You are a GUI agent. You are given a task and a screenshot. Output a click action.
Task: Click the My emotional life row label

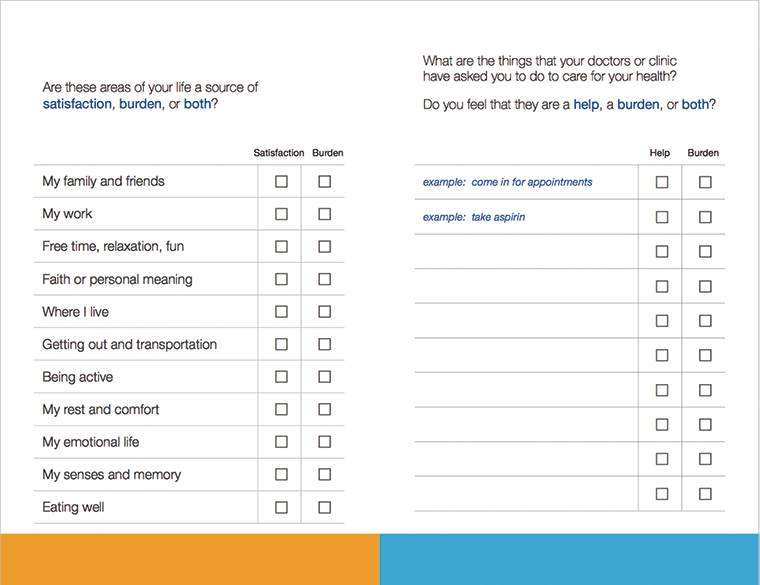[91, 442]
